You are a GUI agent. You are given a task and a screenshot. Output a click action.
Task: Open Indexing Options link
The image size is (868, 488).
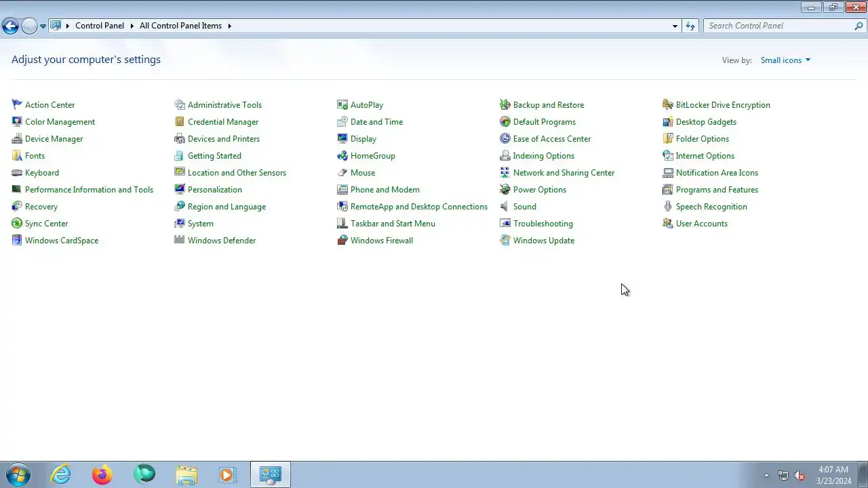(x=544, y=156)
